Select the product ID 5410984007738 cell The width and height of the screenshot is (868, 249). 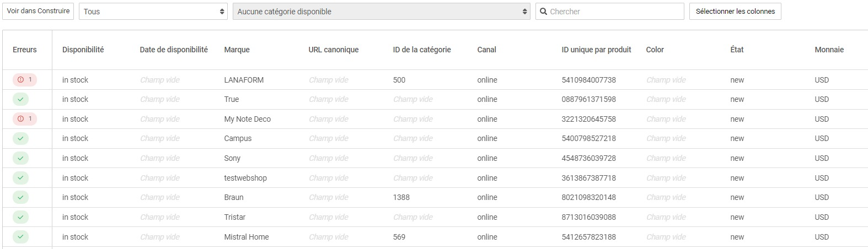(588, 80)
